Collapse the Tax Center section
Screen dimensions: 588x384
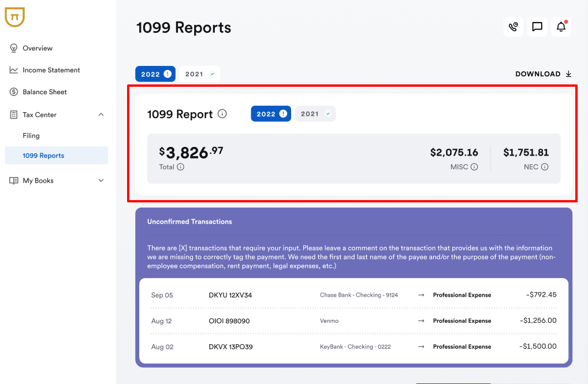coord(101,115)
